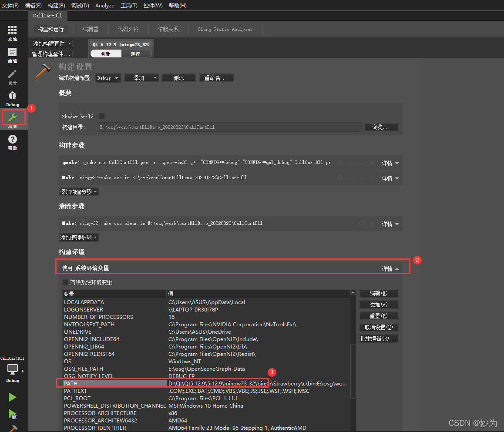Click the 构建目录 path input field
This screenshot has width=504, height=432.
click(230, 127)
